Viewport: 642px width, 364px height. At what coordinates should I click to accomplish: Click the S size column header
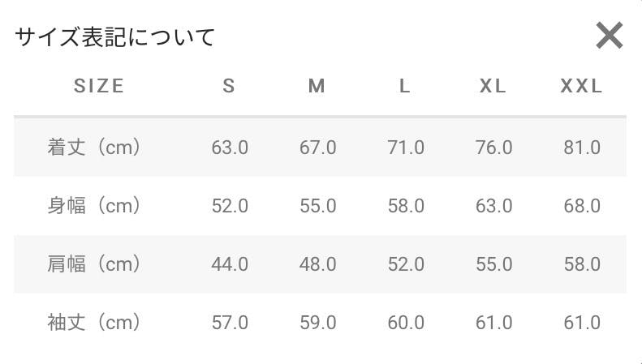[229, 86]
